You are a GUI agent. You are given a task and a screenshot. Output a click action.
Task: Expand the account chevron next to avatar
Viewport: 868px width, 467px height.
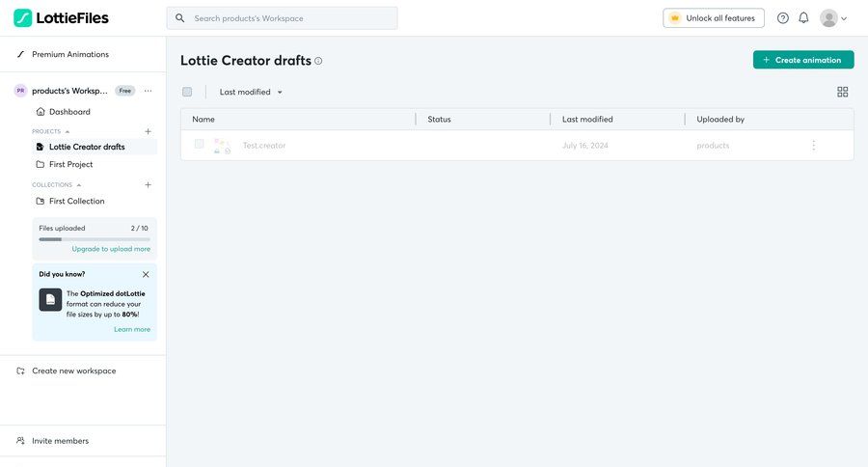pyautogui.click(x=844, y=19)
